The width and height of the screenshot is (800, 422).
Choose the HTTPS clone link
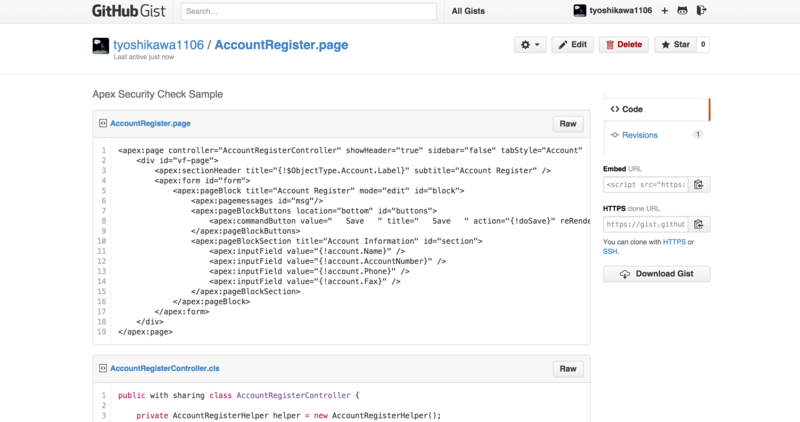(x=674, y=242)
